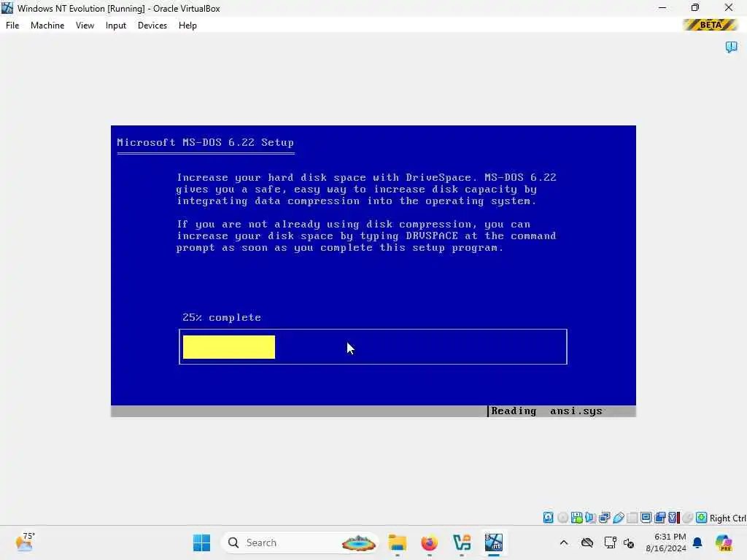Viewport: 747px width, 560px height.
Task: Open the USB devices indicator icon
Action: (x=619, y=518)
